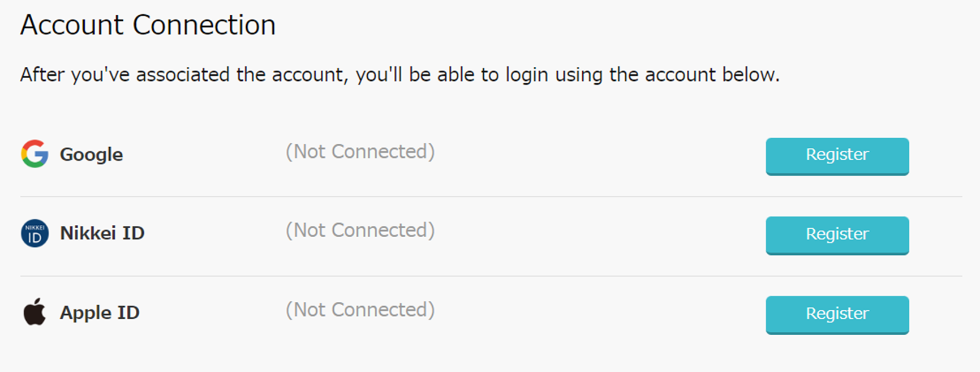Click the Nikkei ID round badge icon
The width and height of the screenshot is (980, 372).
(35, 233)
